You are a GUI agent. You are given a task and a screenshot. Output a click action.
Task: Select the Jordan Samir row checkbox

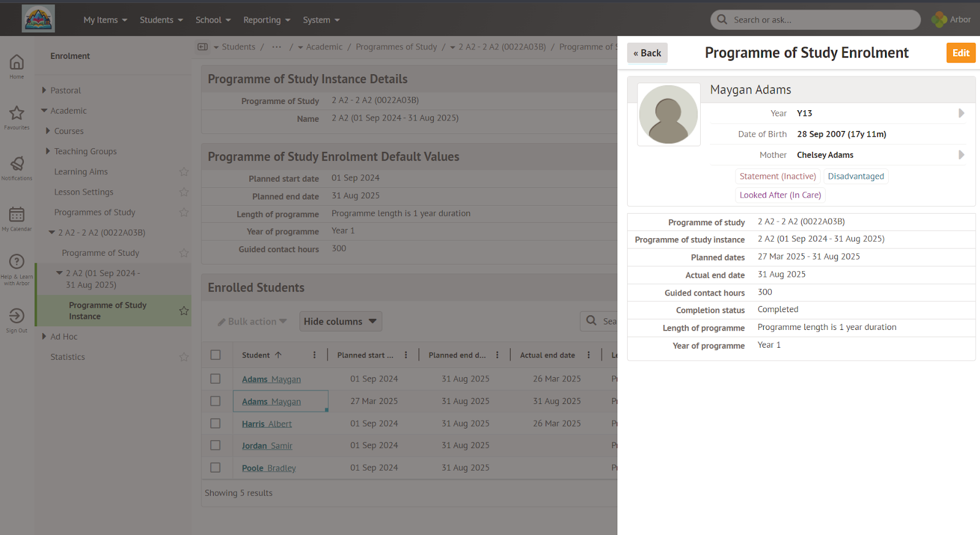[x=216, y=446]
